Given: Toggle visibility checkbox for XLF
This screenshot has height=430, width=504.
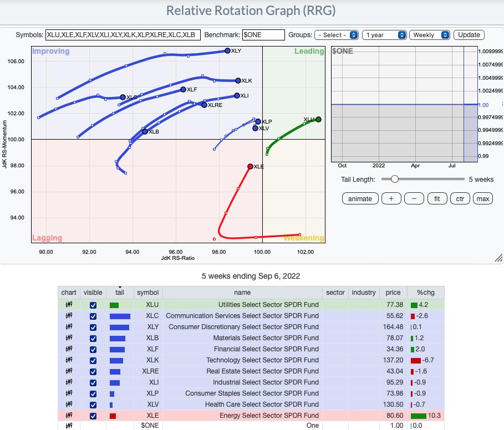Looking at the screenshot, I should click(x=93, y=350).
